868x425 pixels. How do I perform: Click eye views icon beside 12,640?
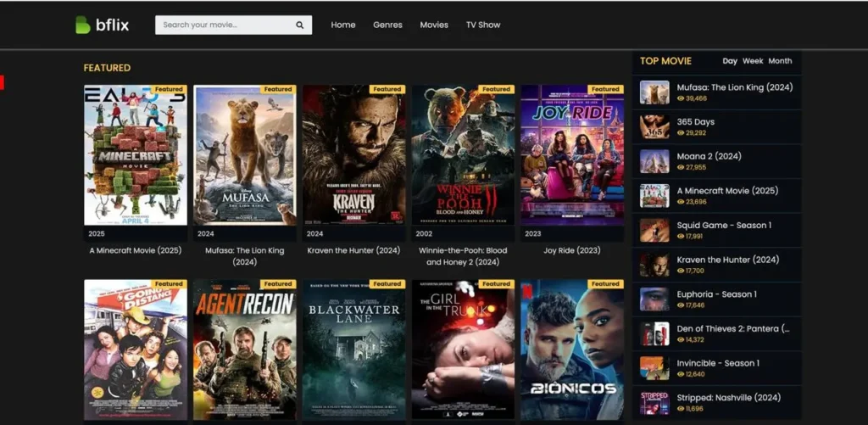(681, 374)
